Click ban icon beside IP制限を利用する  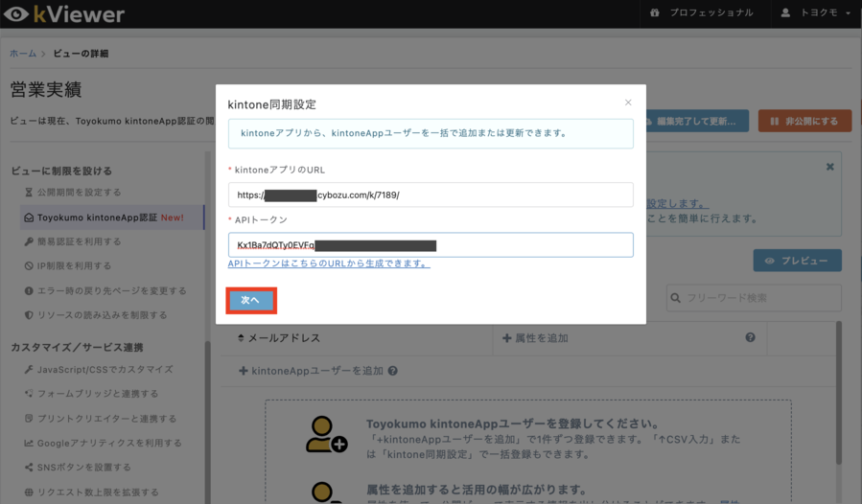[29, 266]
